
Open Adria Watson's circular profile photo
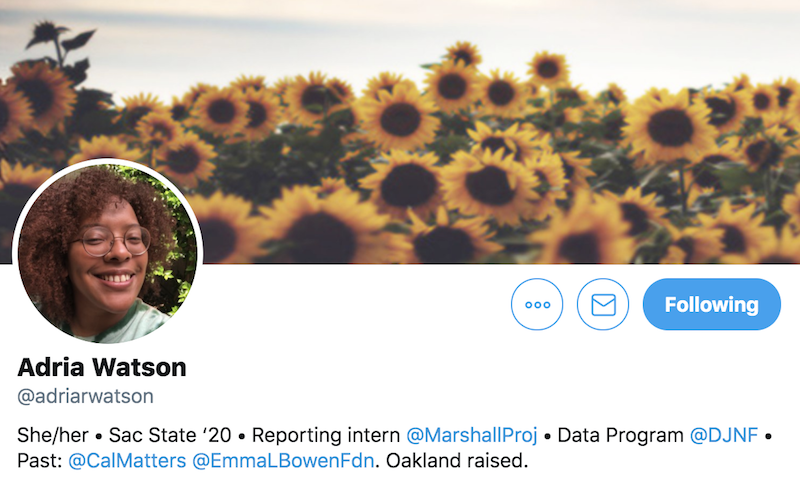[107, 252]
